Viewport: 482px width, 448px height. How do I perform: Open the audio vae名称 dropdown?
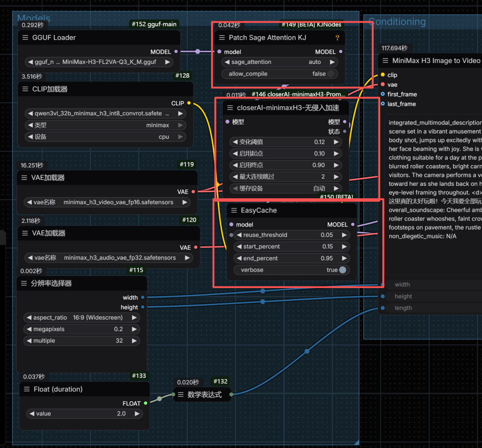[x=109, y=258]
